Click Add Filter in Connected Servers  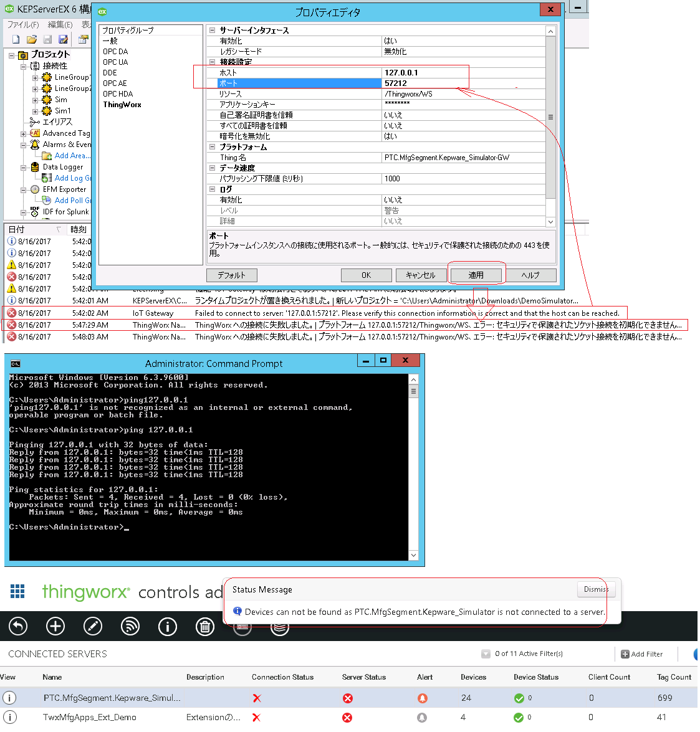point(641,654)
